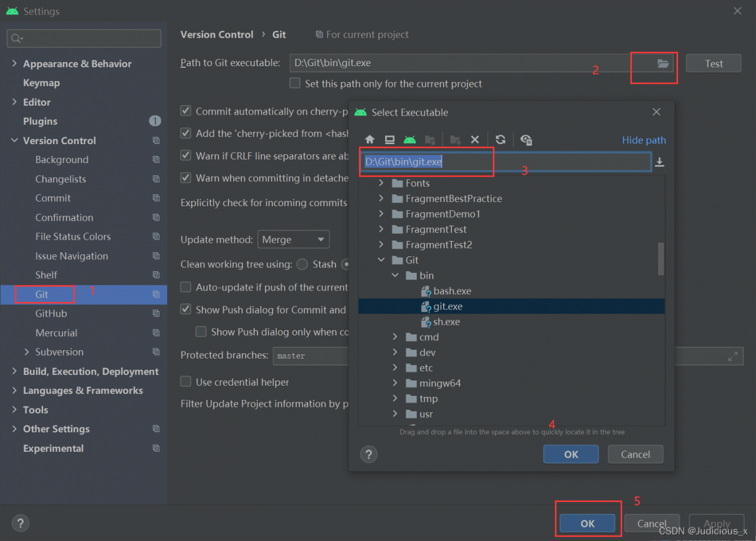Expand Appearance & Behavior settings section
Viewport: 756px width, 541px height.
click(14, 64)
